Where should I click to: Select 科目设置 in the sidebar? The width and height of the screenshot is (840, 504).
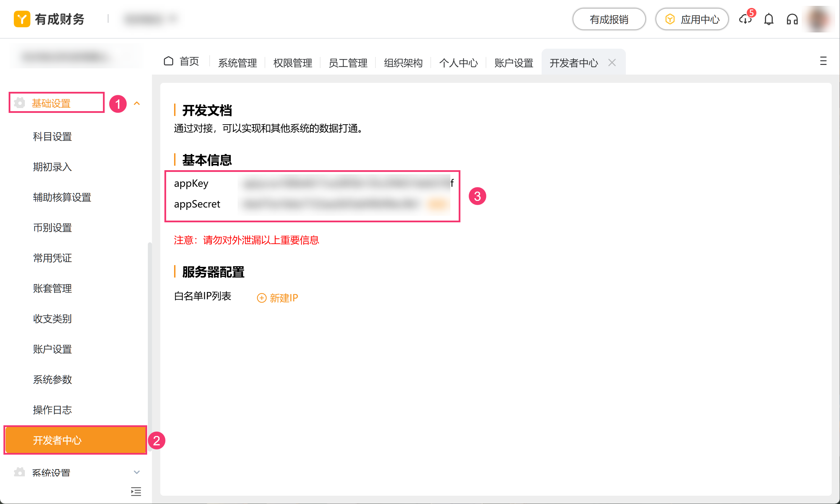coord(52,137)
